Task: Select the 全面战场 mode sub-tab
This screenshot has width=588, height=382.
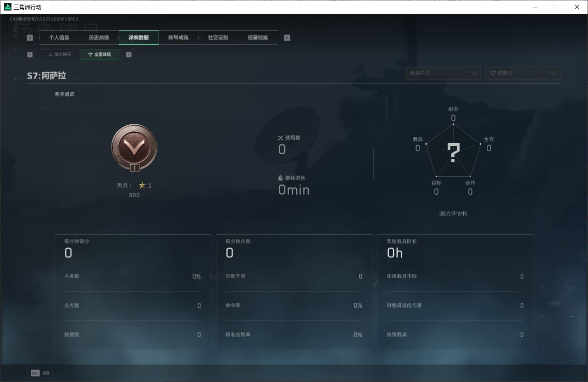Action: pyautogui.click(x=100, y=55)
